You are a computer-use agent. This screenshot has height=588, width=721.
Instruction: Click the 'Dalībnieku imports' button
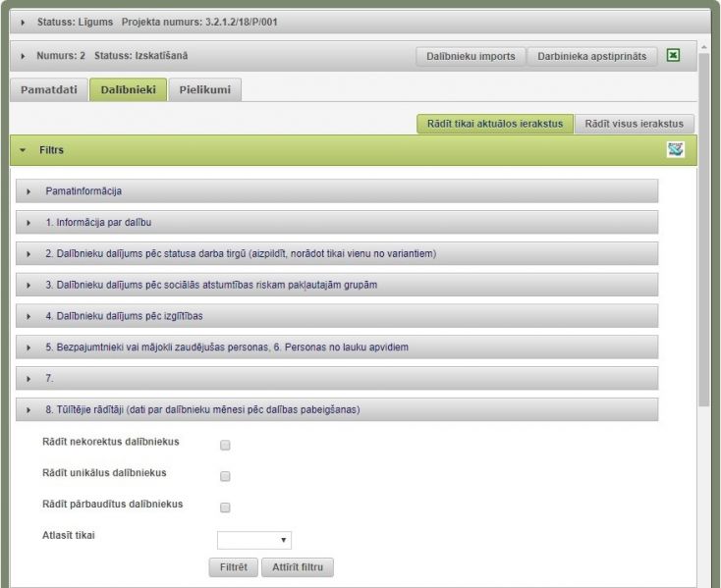(x=471, y=57)
